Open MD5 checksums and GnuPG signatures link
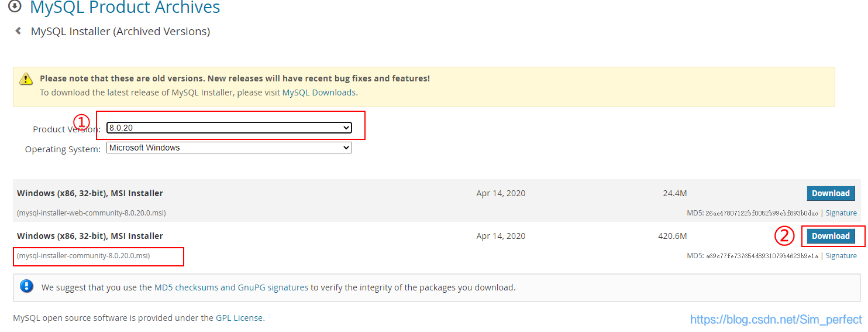Screen dimensions: 868x332 pyautogui.click(x=231, y=287)
